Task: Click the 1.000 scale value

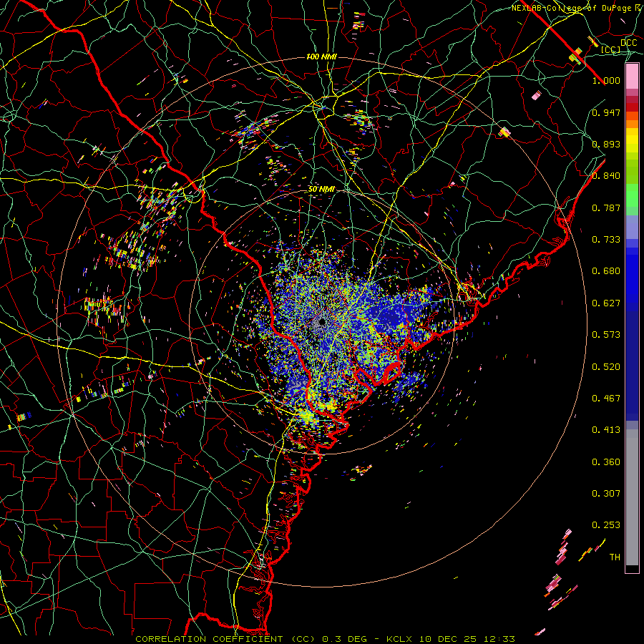Action: pyautogui.click(x=606, y=80)
